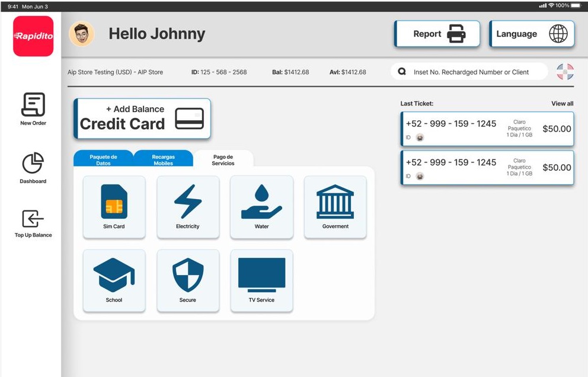Switch to Paquete de Datos tab
This screenshot has height=377, width=588.
coord(103,159)
